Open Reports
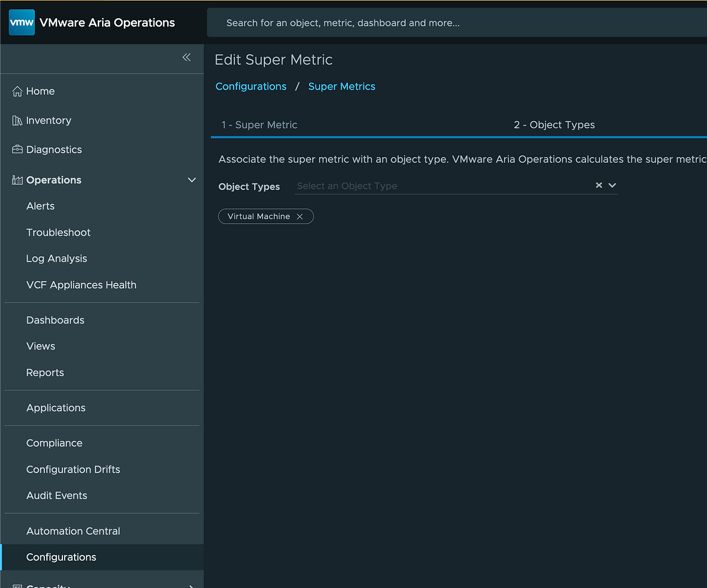The height and width of the screenshot is (588, 707). pyautogui.click(x=45, y=373)
